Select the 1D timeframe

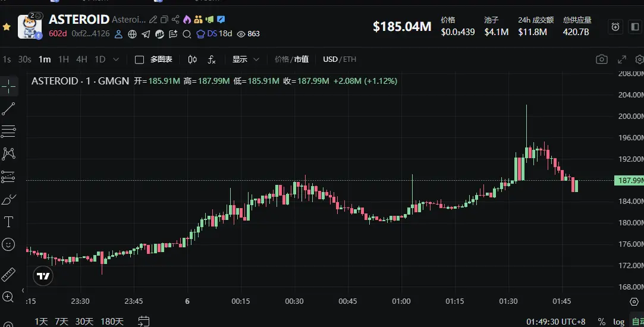[x=100, y=59]
